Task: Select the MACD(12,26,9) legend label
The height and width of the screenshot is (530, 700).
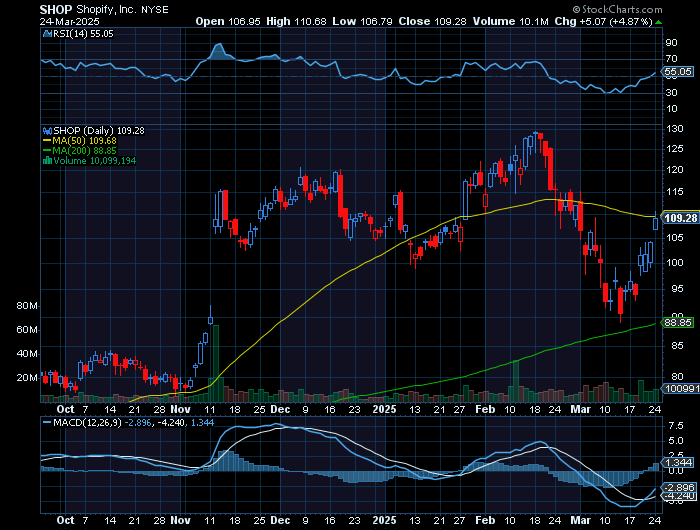Action: pyautogui.click(x=87, y=422)
